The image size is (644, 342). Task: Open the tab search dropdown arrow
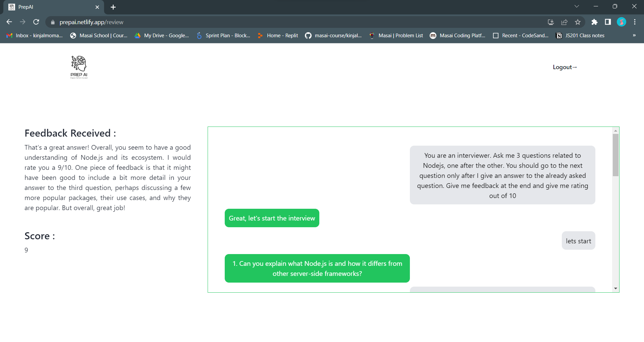577,6
